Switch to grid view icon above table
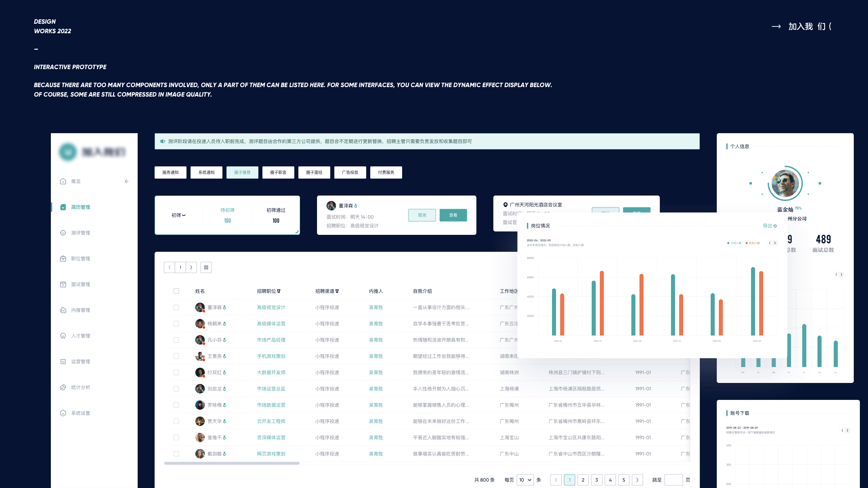Image resolution: width=868 pixels, height=488 pixels. pyautogui.click(x=206, y=267)
